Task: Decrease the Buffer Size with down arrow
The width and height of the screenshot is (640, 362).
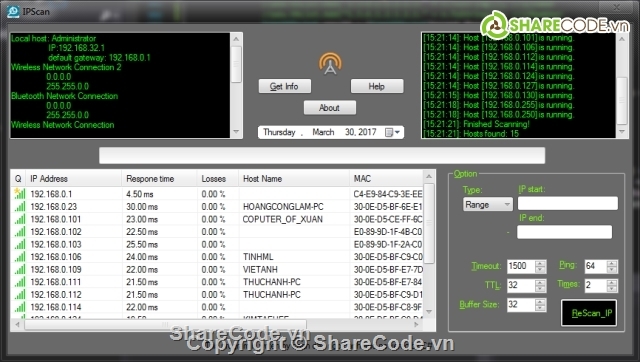Action: point(540,308)
